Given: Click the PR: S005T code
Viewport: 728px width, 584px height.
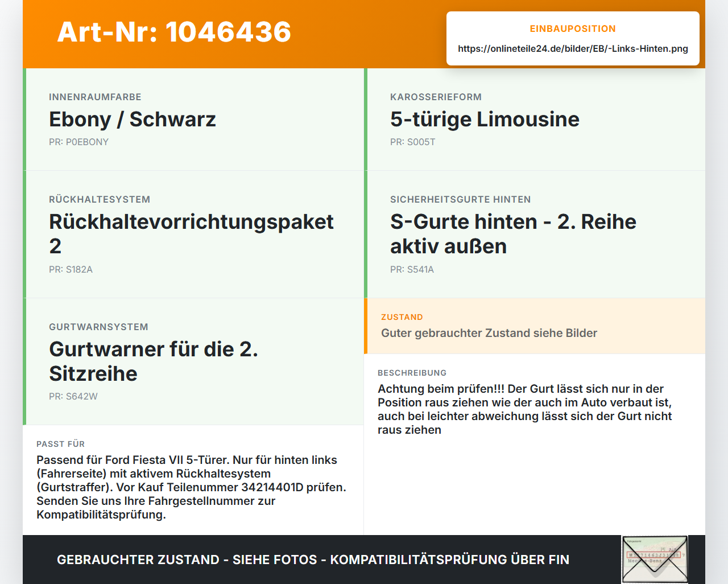Looking at the screenshot, I should pyautogui.click(x=412, y=142).
